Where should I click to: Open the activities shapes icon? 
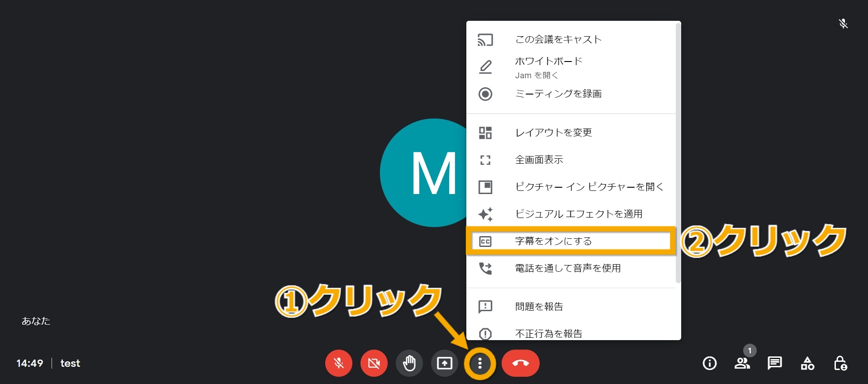tap(807, 363)
